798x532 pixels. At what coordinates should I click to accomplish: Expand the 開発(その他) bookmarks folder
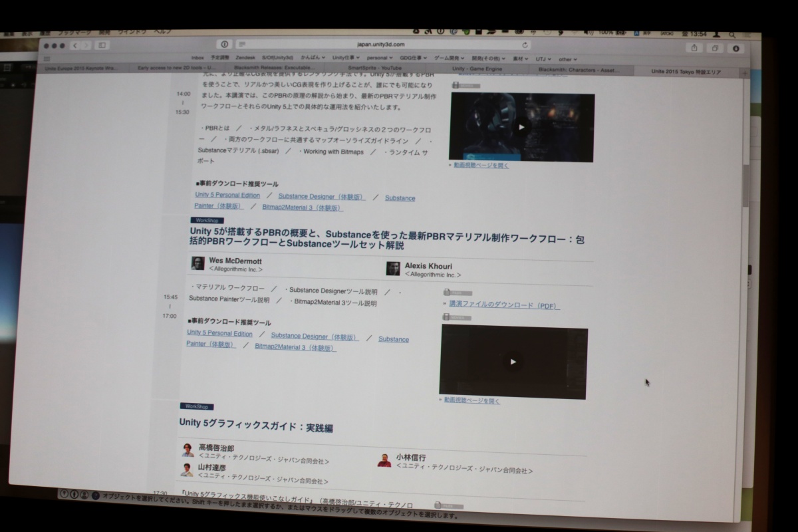[489, 59]
